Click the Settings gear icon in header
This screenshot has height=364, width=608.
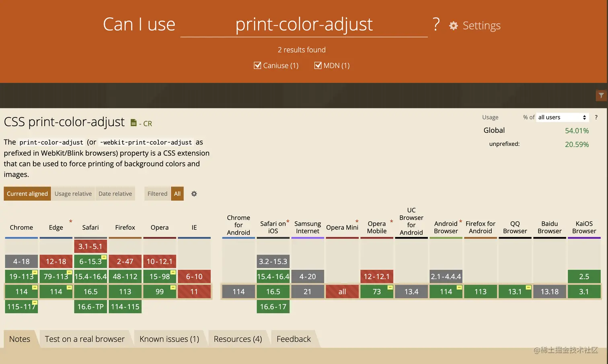454,26
